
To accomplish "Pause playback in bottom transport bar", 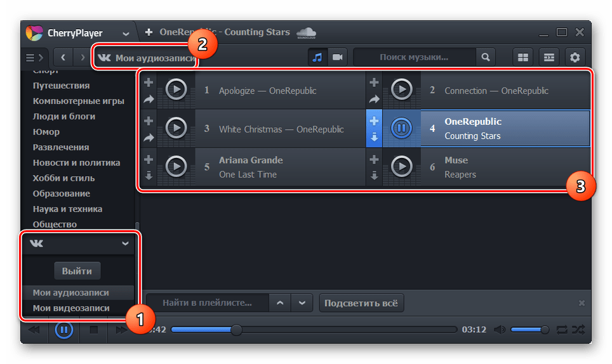I will 63,330.
